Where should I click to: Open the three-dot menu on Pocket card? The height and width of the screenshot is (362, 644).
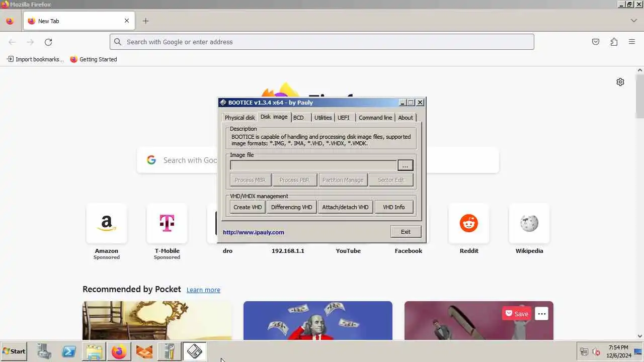pos(541,314)
